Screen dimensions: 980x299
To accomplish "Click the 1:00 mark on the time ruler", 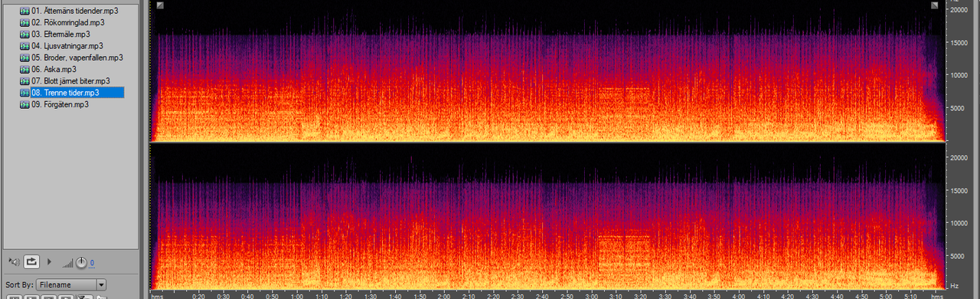I will 297,295.
